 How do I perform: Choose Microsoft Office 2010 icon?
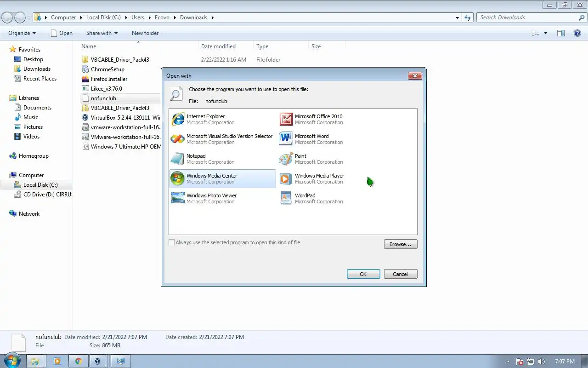click(x=286, y=119)
